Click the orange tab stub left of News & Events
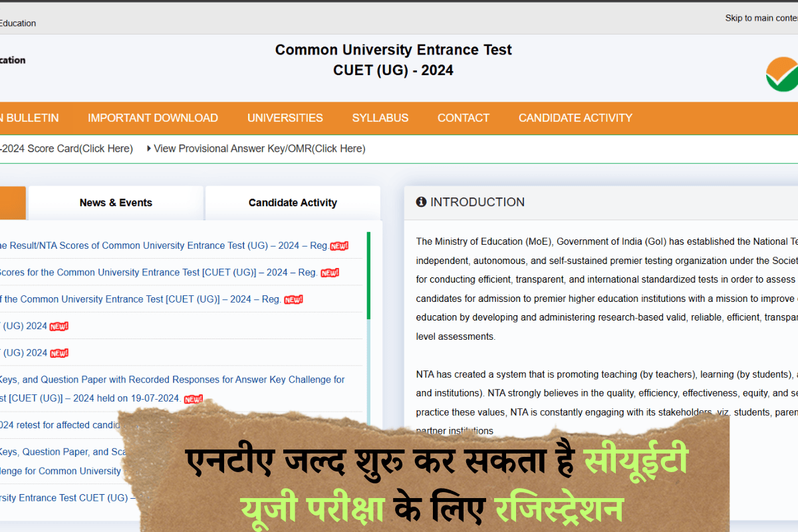This screenshot has height=532, width=798. click(13, 203)
